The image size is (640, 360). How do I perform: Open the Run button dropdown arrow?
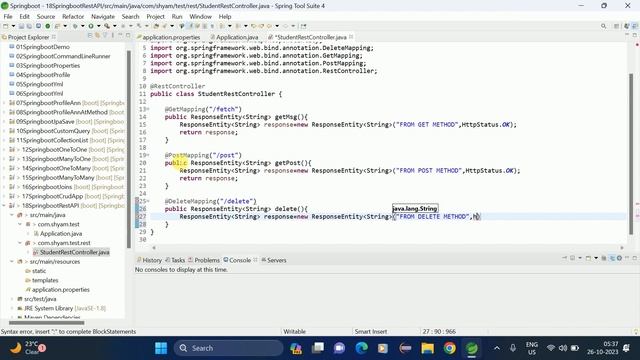pos(98,26)
